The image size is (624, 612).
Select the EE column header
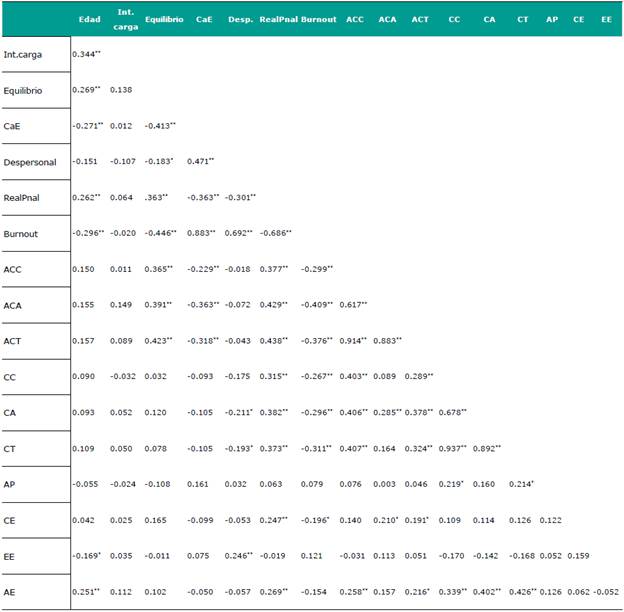coord(606,19)
